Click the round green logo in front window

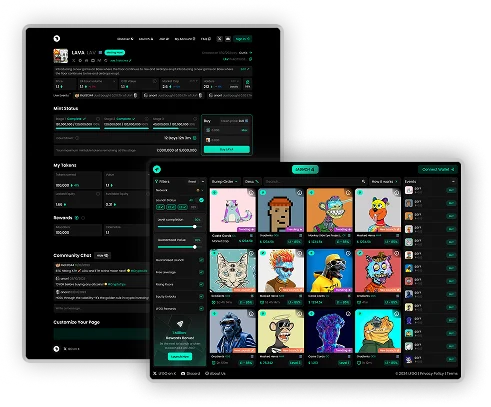point(157,169)
